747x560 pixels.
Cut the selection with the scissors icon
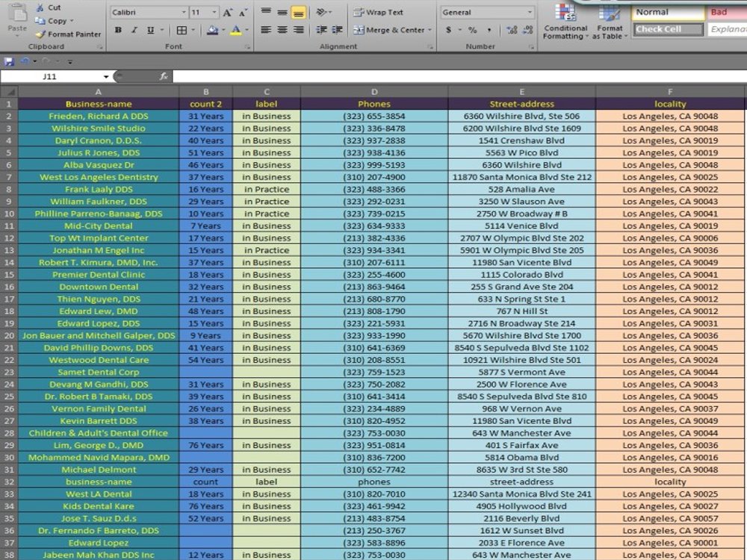pyautogui.click(x=40, y=7)
